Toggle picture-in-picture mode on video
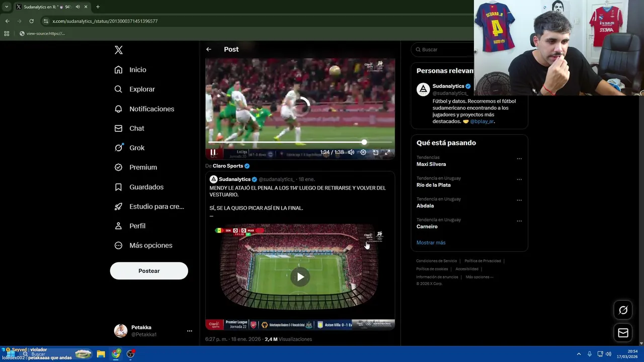Screen dimensions: 644x362 (x=375, y=152)
